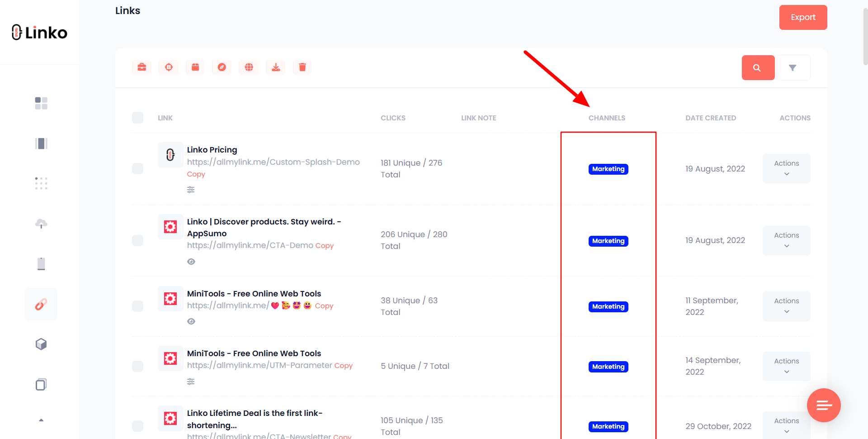Click the calendar icon in the toolbar
Image resolution: width=868 pixels, height=439 pixels.
tap(195, 67)
